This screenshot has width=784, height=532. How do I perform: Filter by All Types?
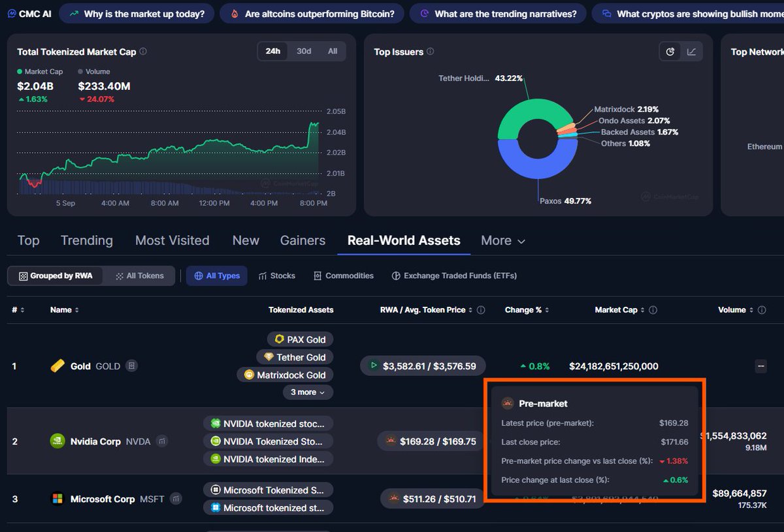pos(216,276)
